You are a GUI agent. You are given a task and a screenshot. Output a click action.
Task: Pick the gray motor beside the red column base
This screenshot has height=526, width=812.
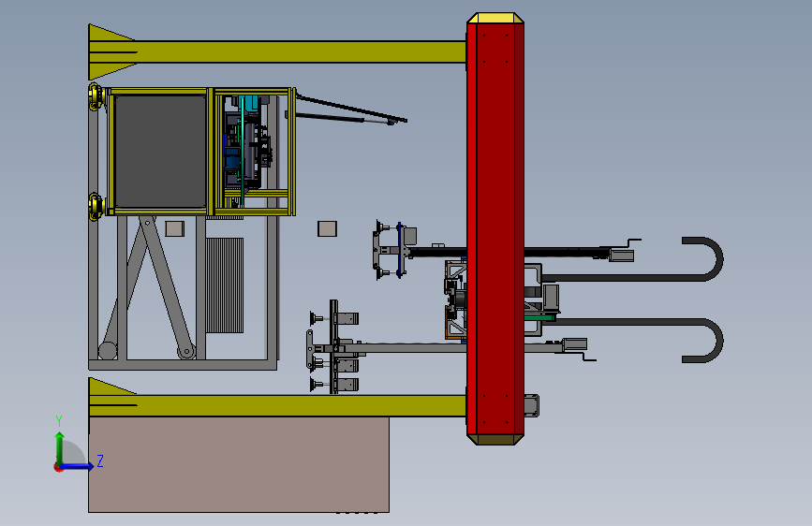click(531, 405)
